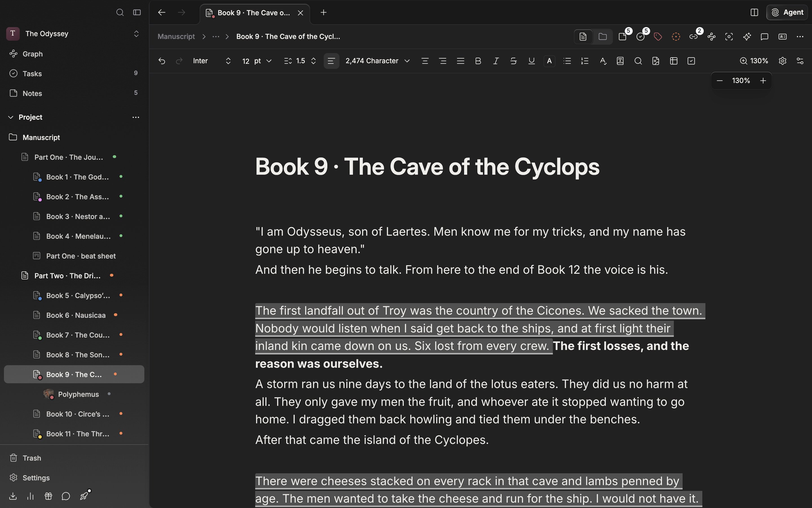
Task: Open the sidebar search
Action: [x=120, y=12]
